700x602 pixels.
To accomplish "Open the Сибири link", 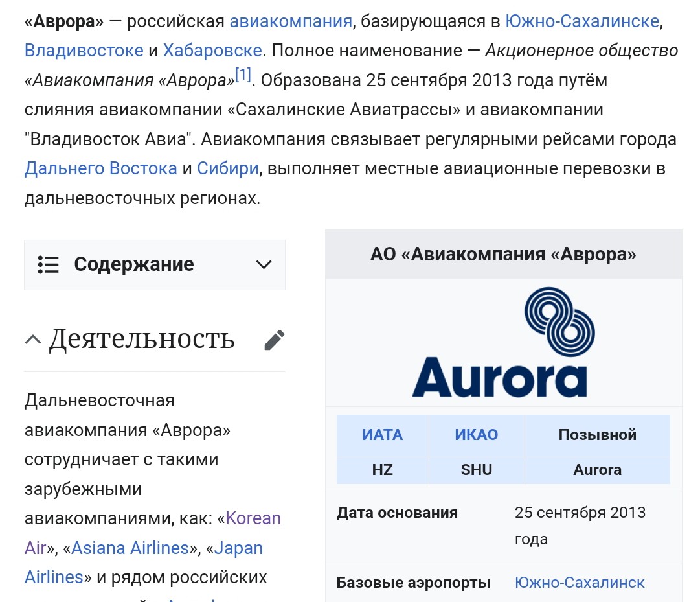I will [x=228, y=168].
